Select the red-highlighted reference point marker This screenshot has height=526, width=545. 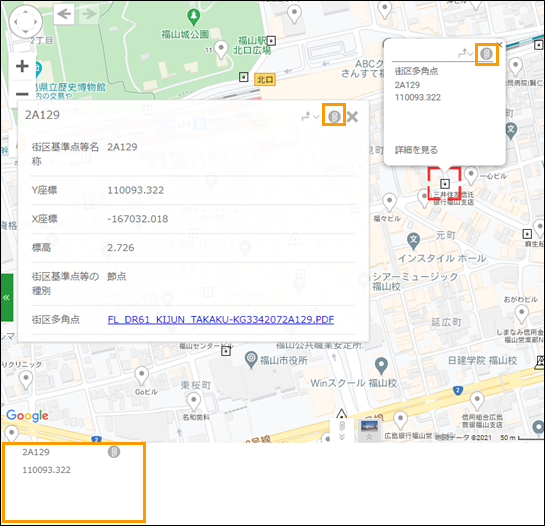[x=445, y=183]
